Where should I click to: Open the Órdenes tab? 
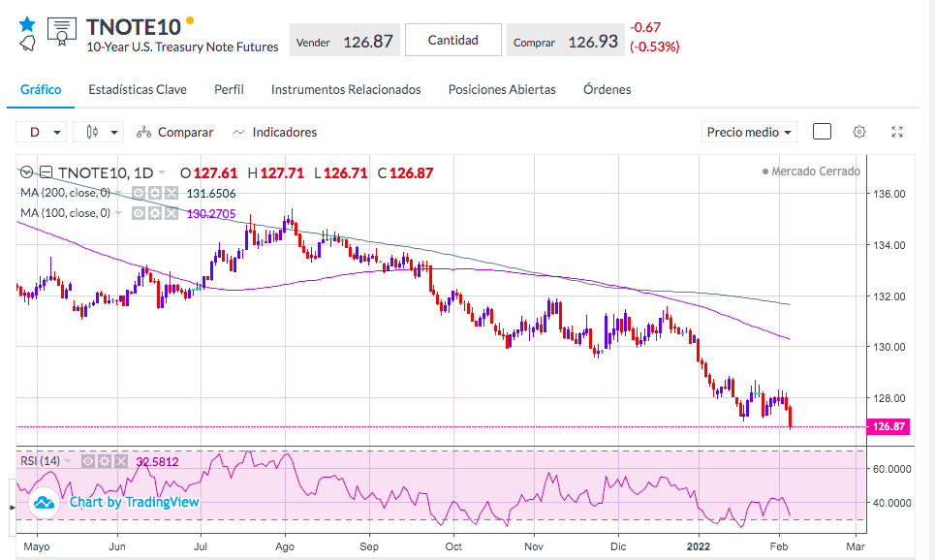point(608,89)
